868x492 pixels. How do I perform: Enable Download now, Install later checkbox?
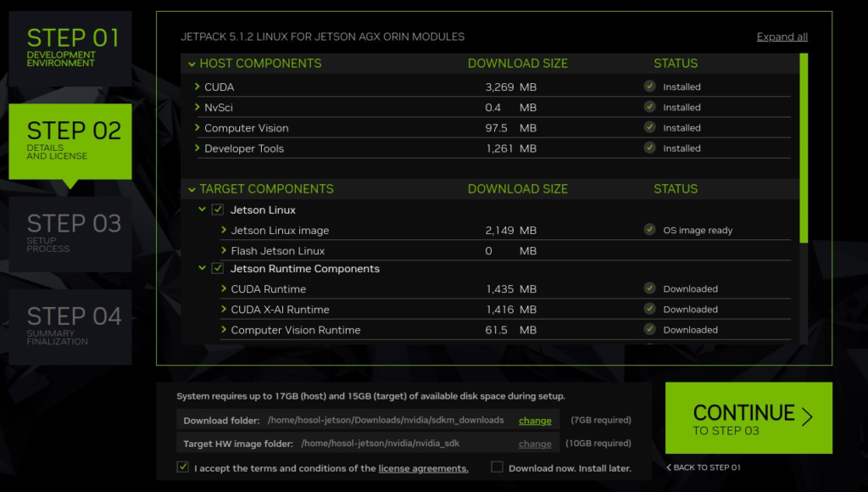(x=497, y=467)
